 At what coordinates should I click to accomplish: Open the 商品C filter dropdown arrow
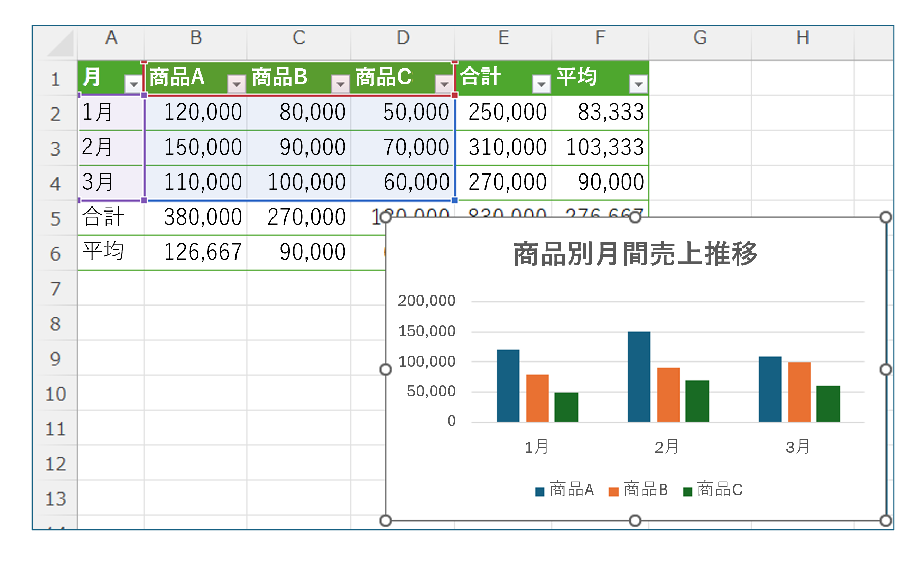pyautogui.click(x=444, y=84)
